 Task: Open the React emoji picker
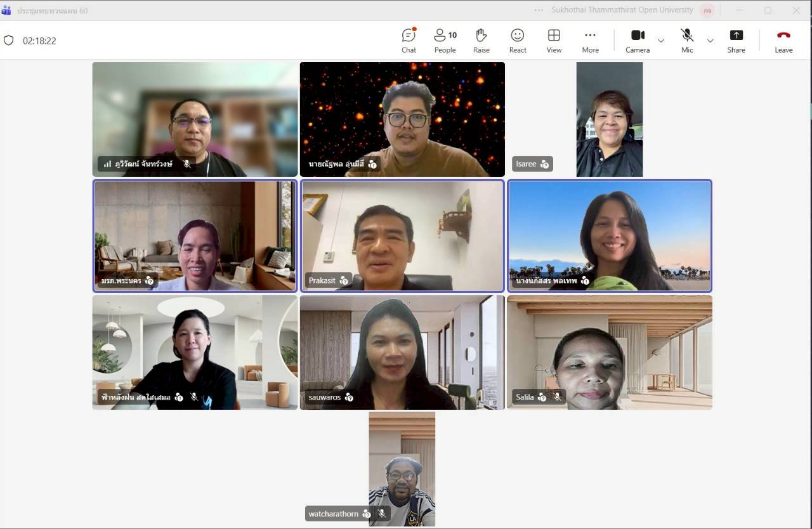point(518,41)
